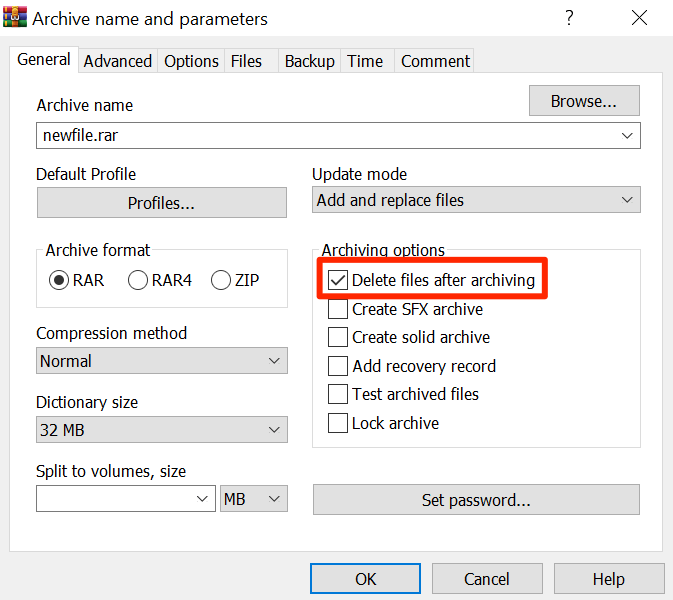Click the Set password... button
Image resolution: width=673 pixels, height=600 pixels.
click(476, 499)
